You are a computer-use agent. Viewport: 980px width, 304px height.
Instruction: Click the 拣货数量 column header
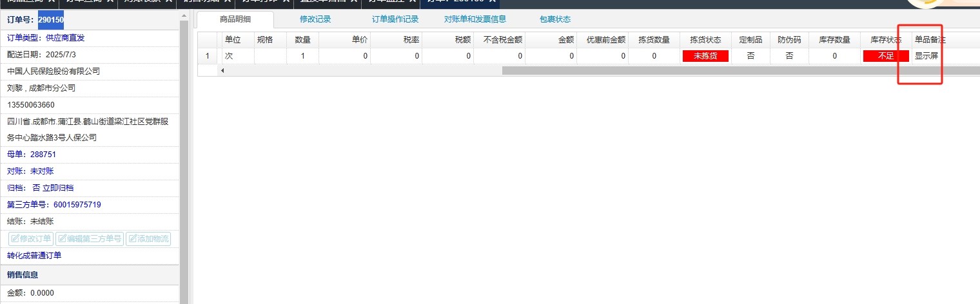pos(654,40)
